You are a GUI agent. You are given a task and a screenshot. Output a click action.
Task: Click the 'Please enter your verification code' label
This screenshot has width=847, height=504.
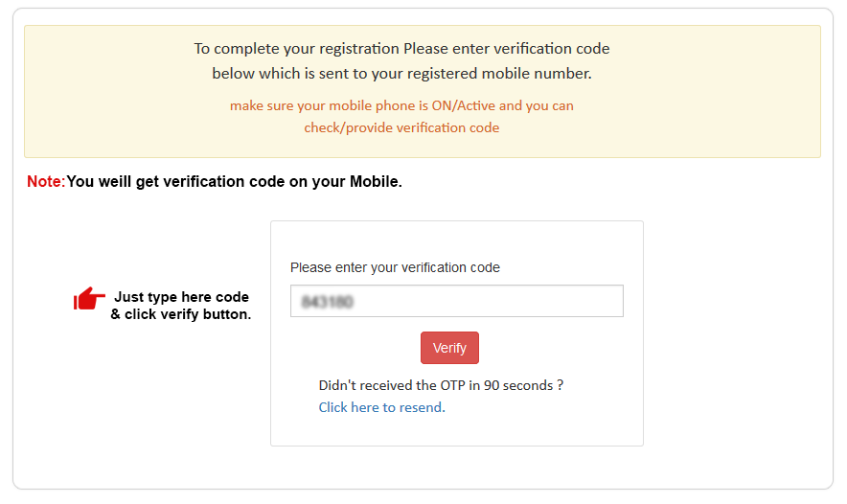point(395,267)
